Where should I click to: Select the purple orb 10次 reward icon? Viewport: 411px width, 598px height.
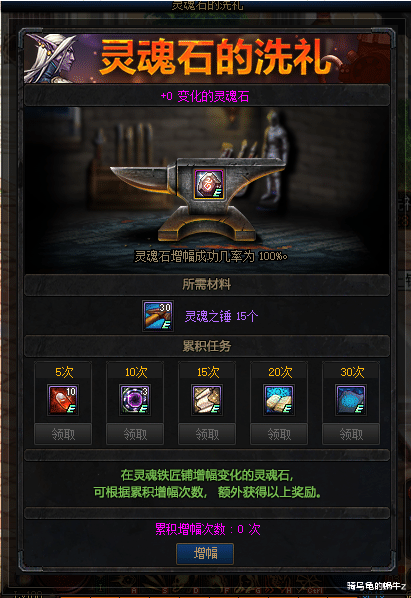coord(135,400)
